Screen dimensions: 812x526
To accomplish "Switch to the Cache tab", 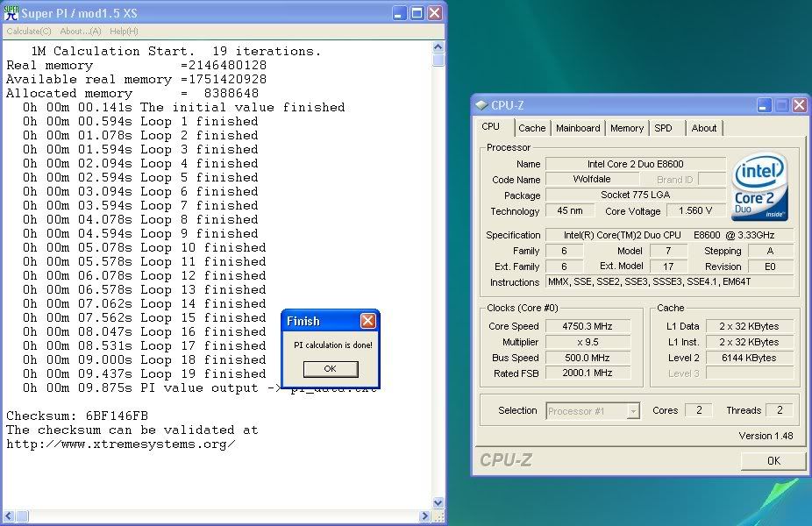I will click(532, 128).
